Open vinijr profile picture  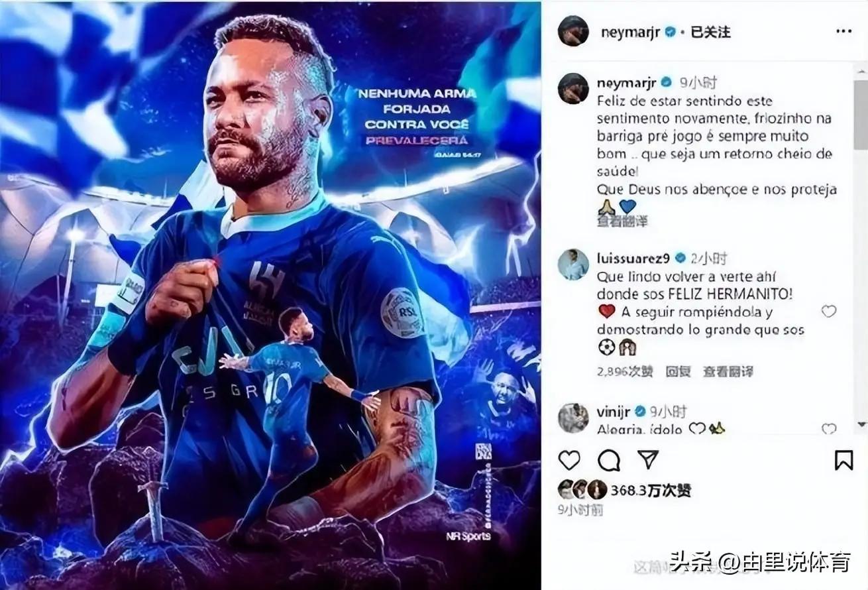573,418
